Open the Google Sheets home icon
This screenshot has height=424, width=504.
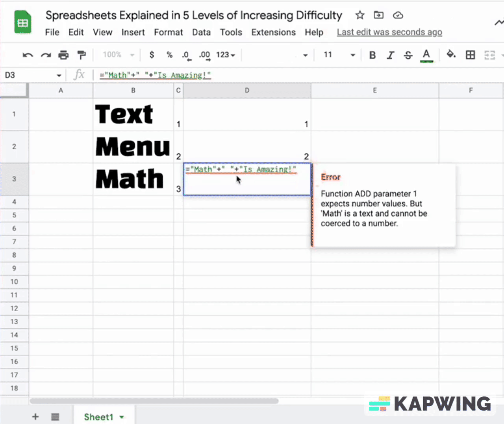(x=23, y=22)
